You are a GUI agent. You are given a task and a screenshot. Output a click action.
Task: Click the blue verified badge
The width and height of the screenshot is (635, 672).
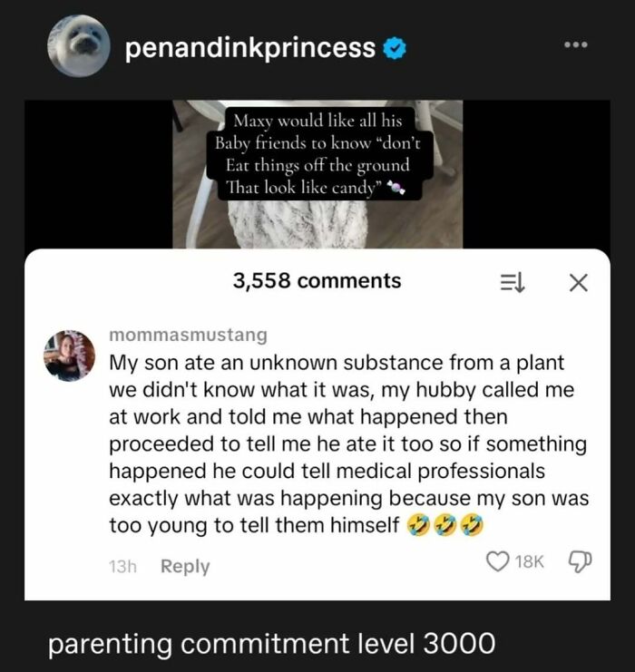point(395,48)
